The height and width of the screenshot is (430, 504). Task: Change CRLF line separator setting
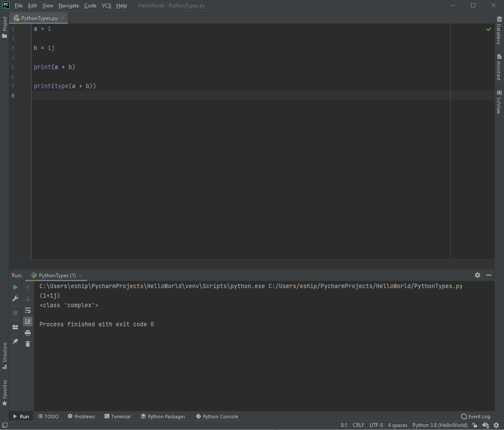point(358,425)
